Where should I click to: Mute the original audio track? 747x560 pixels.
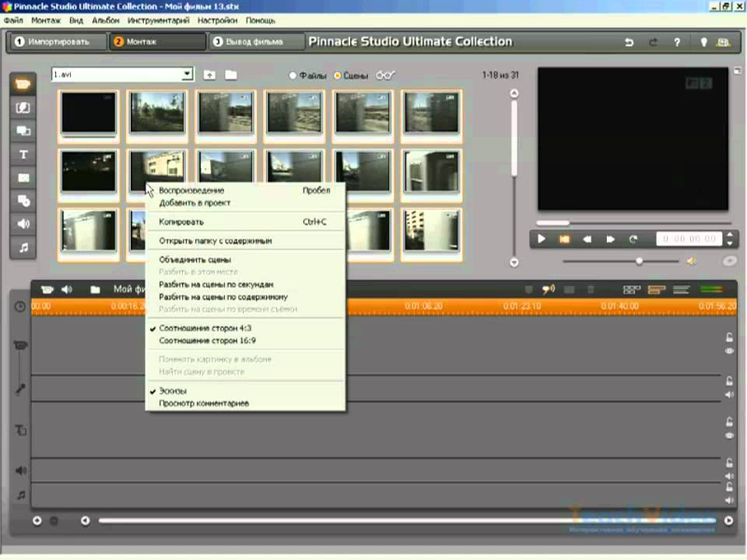click(x=729, y=395)
